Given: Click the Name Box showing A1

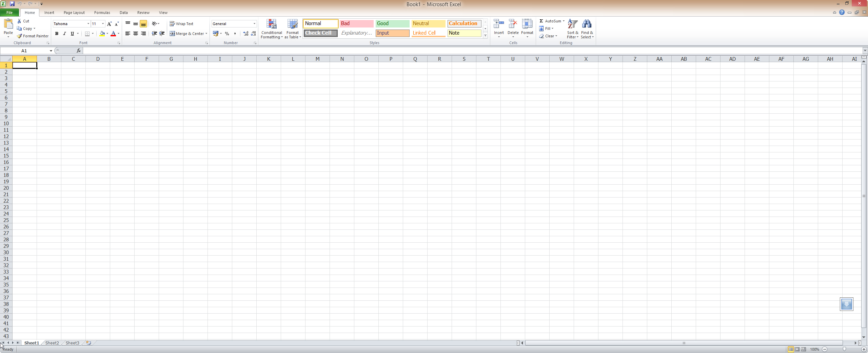Looking at the screenshot, I should [x=24, y=51].
